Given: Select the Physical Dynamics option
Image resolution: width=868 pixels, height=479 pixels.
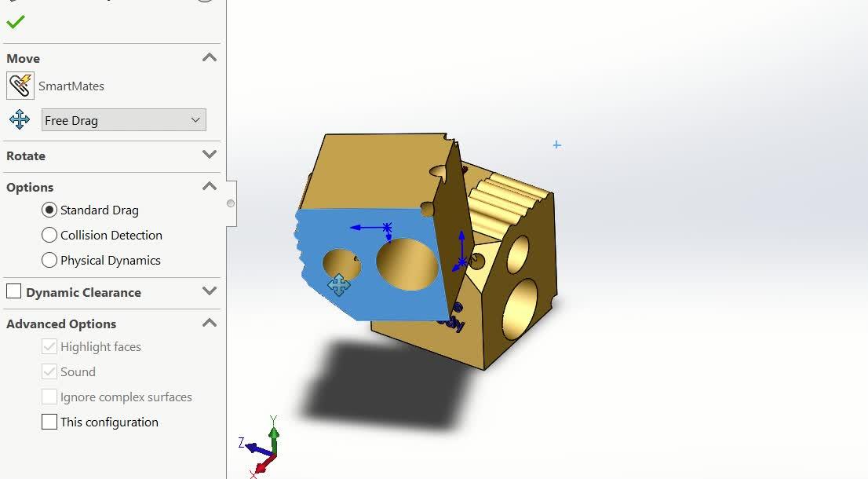Looking at the screenshot, I should pyautogui.click(x=49, y=260).
